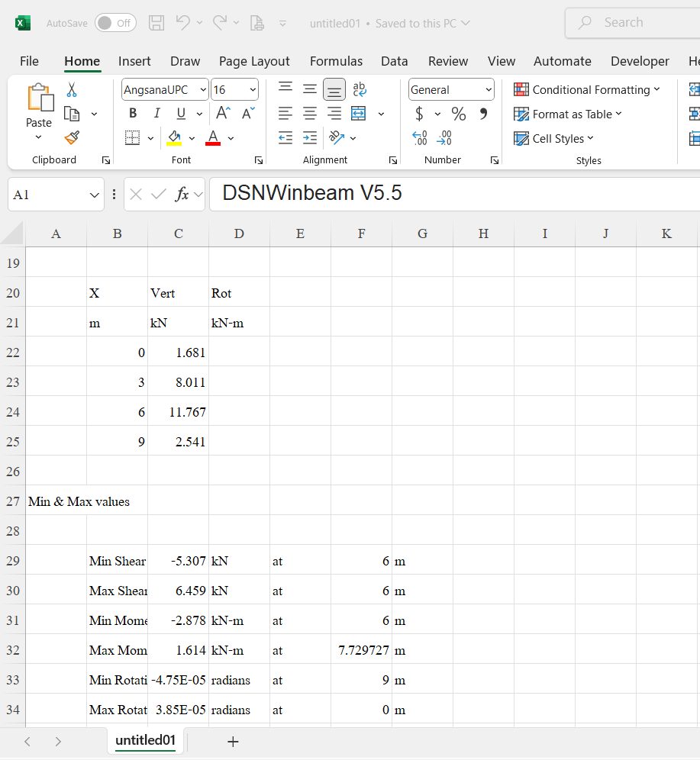Click the Save icon in title bar
Viewport: 700px width, 760px height.
(156, 23)
